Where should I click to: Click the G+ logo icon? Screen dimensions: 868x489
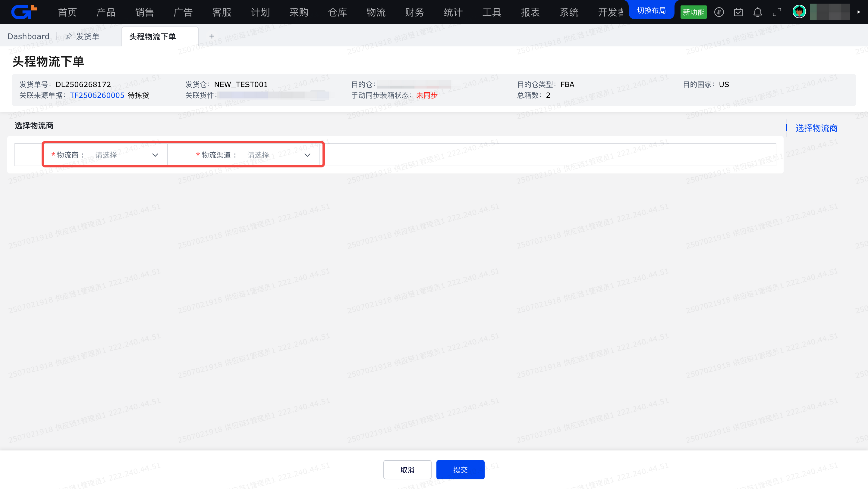[24, 12]
